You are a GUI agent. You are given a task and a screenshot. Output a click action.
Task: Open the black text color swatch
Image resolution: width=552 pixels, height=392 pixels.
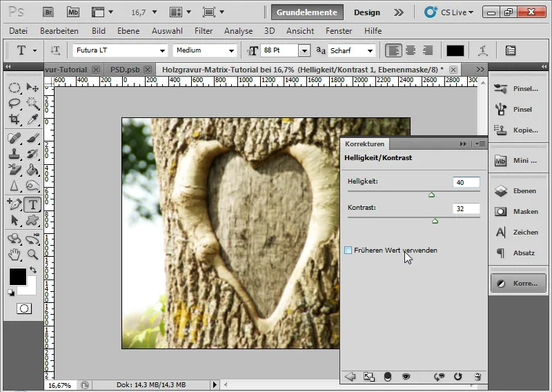click(x=455, y=50)
